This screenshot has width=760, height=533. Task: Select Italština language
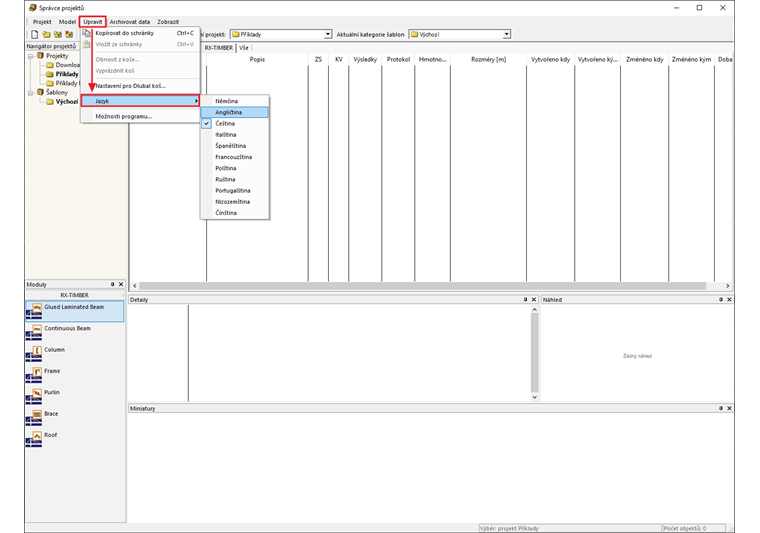point(235,135)
